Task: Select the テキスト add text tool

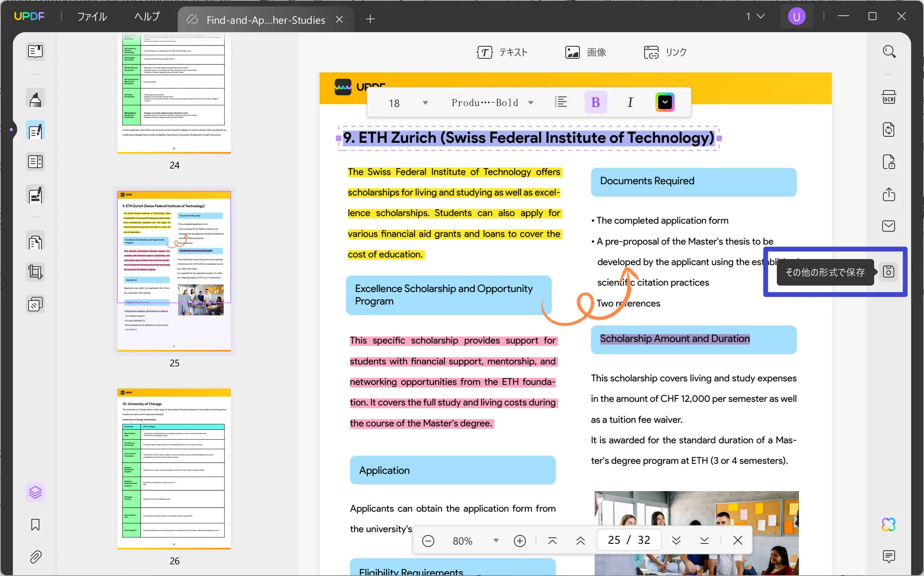Action: (502, 52)
